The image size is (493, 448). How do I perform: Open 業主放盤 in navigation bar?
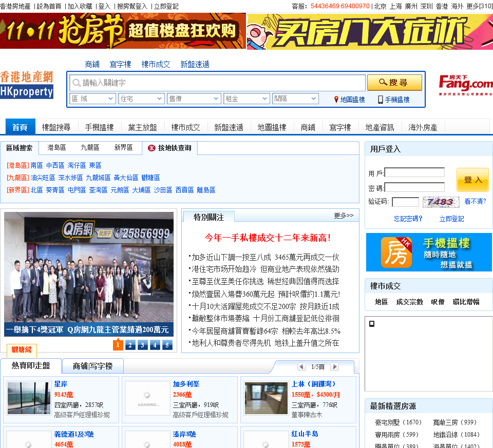[142, 127]
